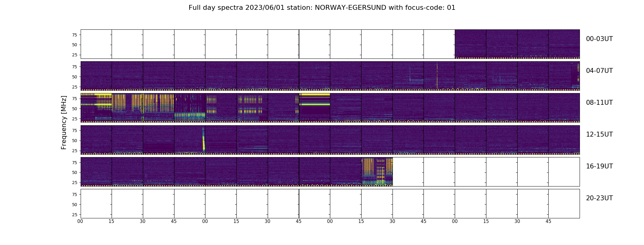Click the plot title "Full day spectra 2023/06/01"

point(236,8)
